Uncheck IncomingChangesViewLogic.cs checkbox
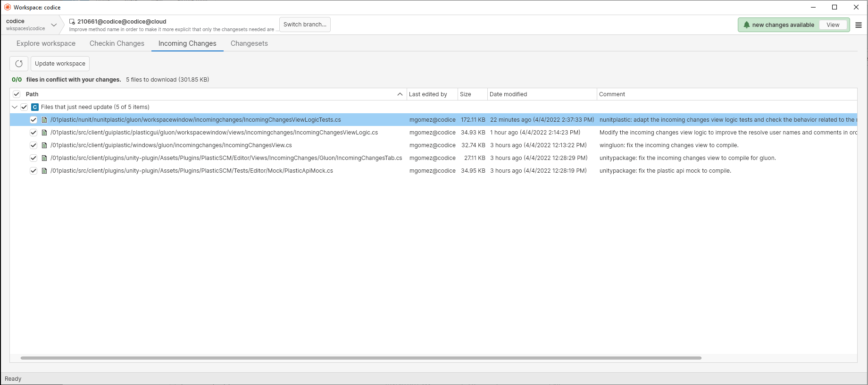 coord(33,133)
